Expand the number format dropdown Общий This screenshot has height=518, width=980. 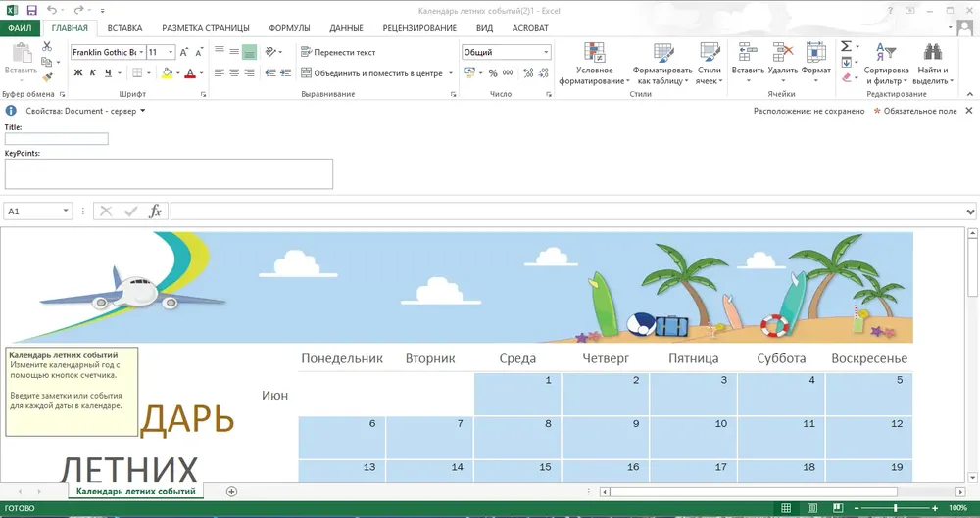coord(546,53)
